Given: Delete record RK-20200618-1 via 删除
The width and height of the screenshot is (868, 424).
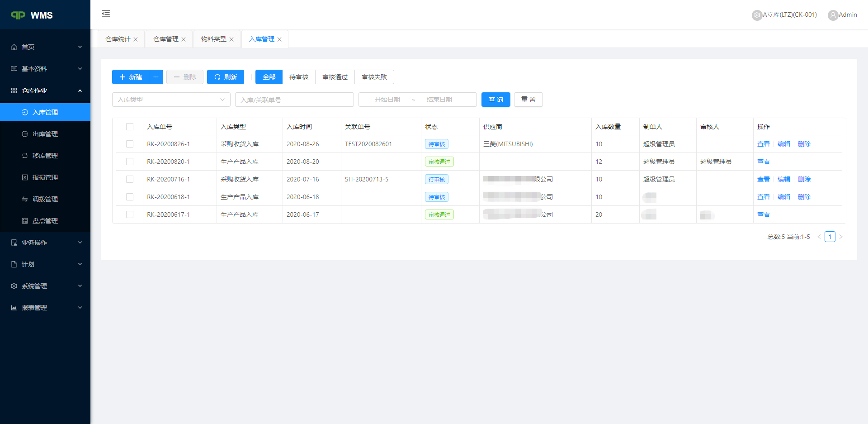Looking at the screenshot, I should pyautogui.click(x=804, y=197).
